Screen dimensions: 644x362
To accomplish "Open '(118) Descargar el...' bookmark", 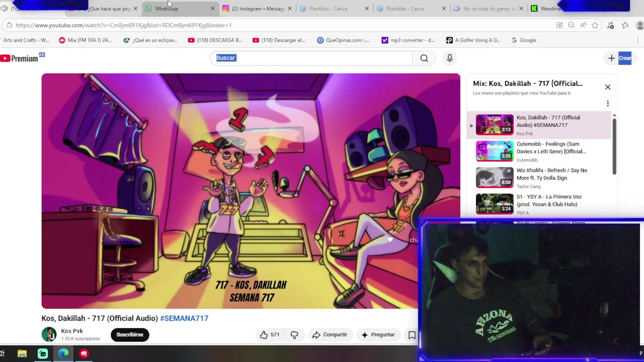I will click(279, 40).
